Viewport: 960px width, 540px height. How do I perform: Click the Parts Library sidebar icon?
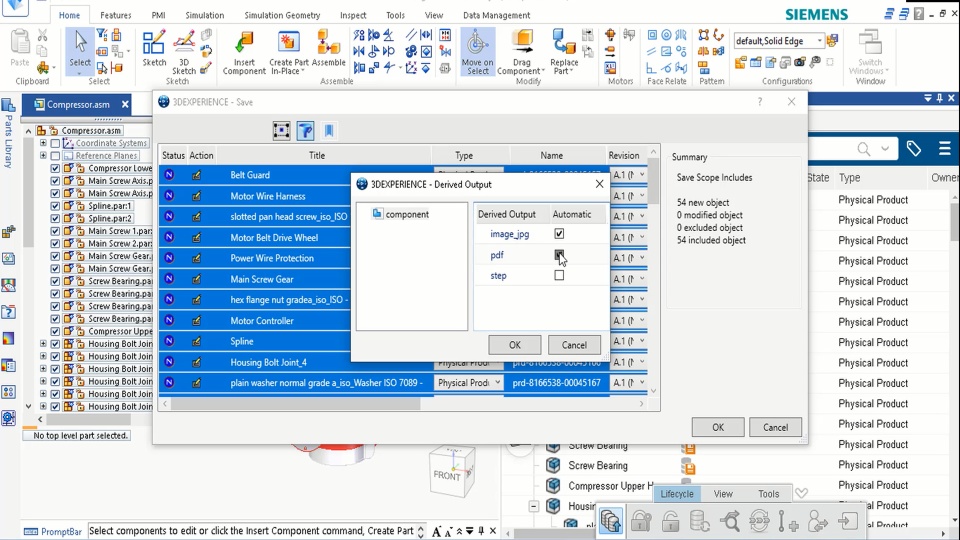click(x=9, y=105)
